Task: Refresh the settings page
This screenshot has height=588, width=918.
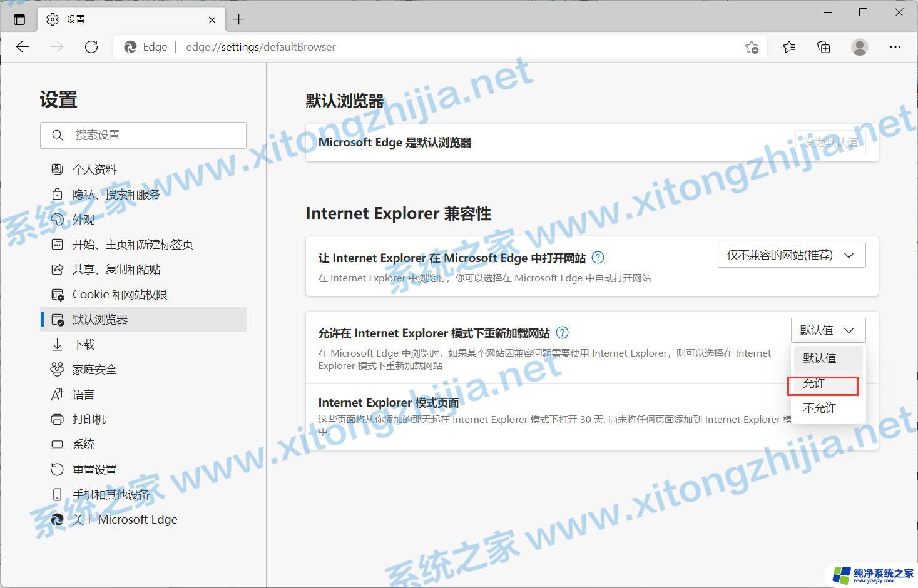Action: [x=91, y=47]
